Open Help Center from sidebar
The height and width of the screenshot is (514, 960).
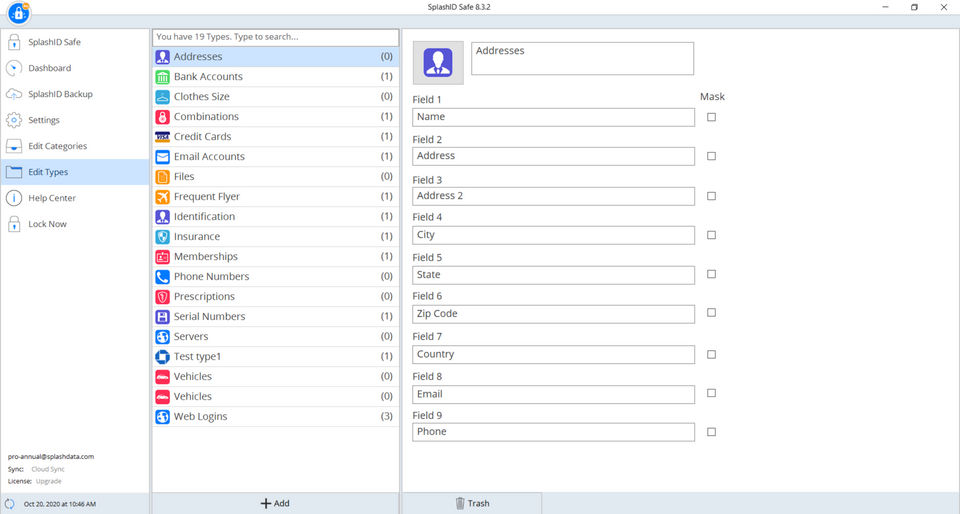coord(75,198)
